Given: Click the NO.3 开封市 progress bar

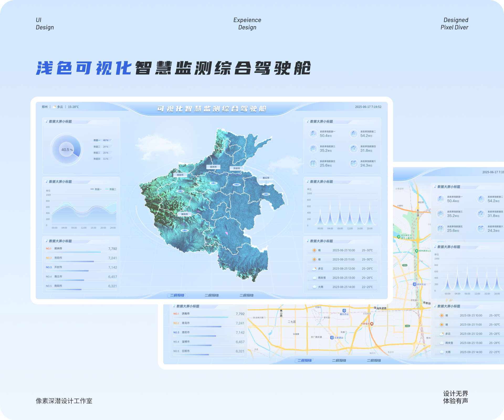Looking at the screenshot, I should 81,271.
